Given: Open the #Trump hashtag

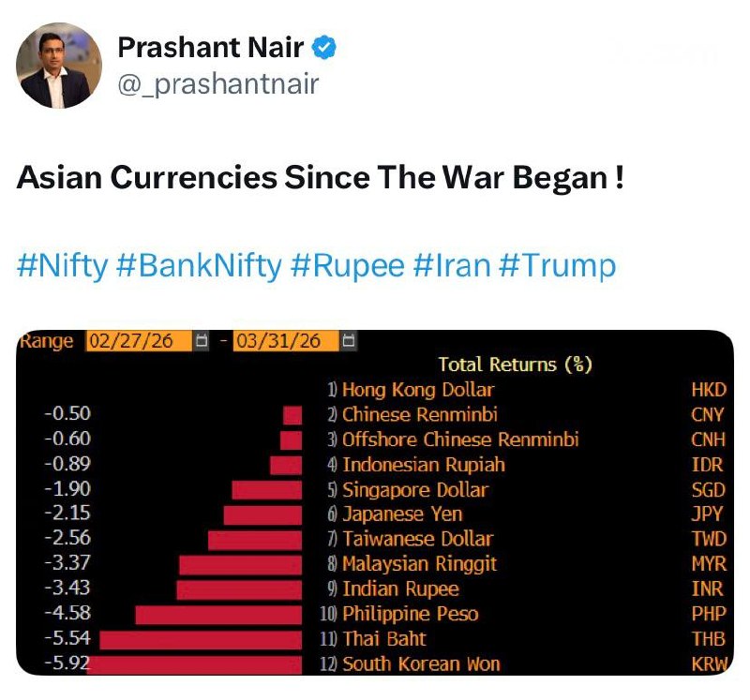Looking at the screenshot, I should tap(557, 265).
